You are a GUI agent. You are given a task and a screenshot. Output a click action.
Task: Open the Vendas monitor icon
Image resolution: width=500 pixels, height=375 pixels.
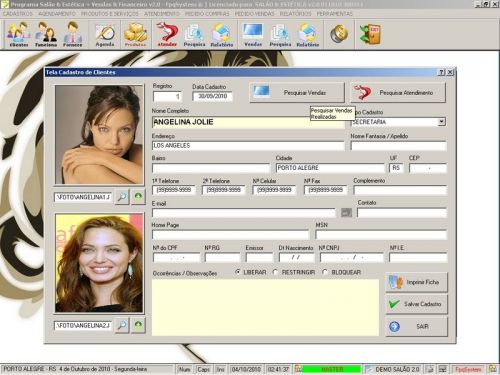click(x=253, y=34)
